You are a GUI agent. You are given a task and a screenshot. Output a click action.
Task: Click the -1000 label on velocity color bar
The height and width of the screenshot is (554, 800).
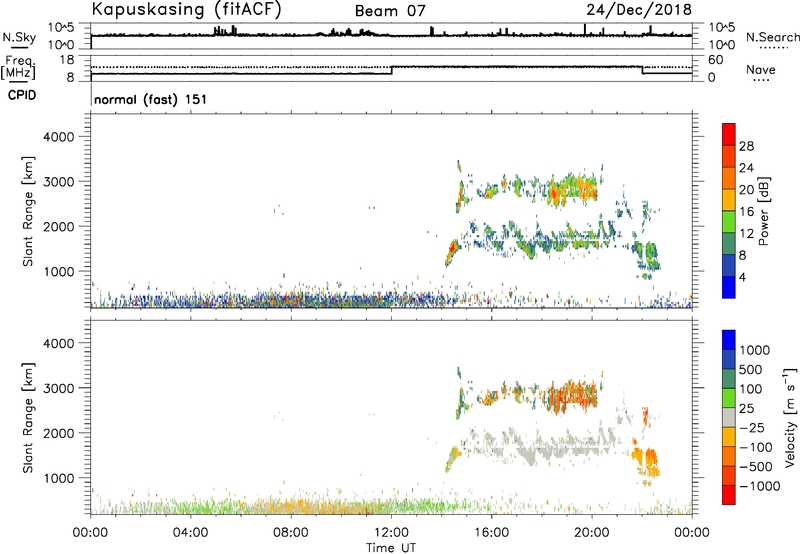pyautogui.click(x=760, y=486)
